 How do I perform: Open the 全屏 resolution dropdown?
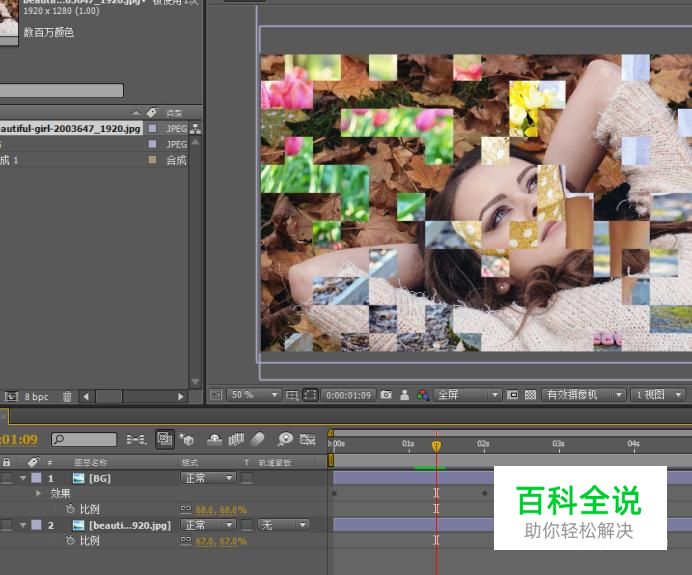(x=467, y=395)
